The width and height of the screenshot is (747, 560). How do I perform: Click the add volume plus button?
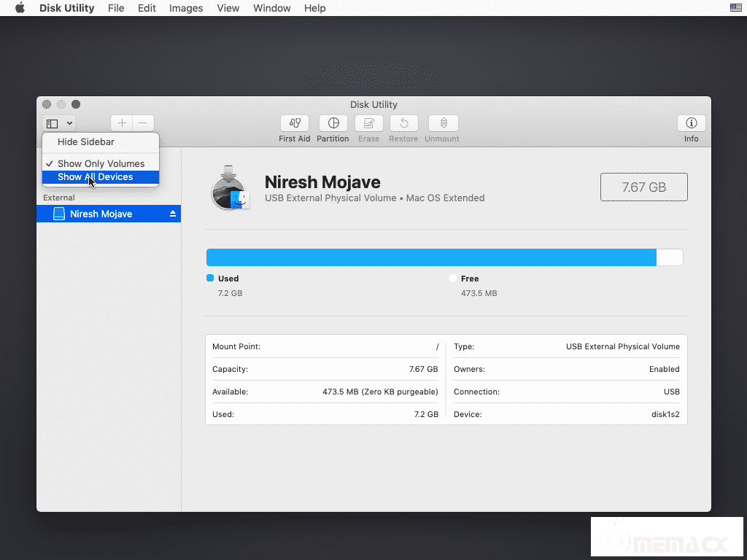point(122,123)
